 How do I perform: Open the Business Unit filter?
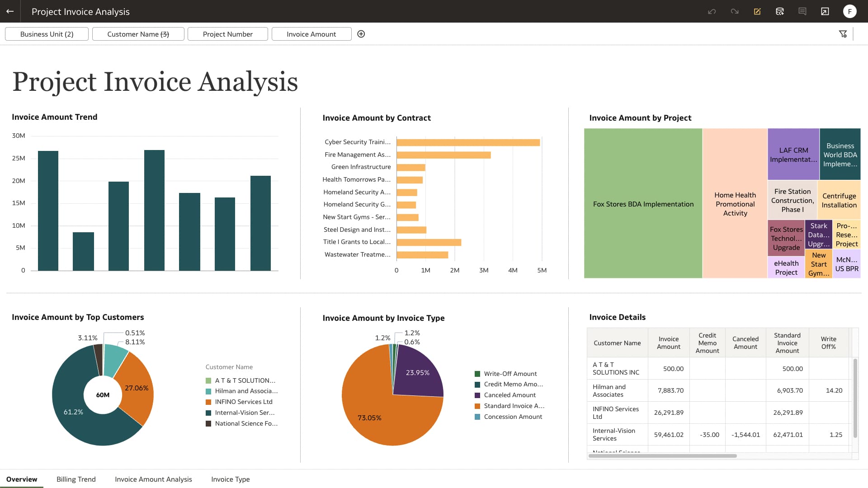tap(46, 34)
